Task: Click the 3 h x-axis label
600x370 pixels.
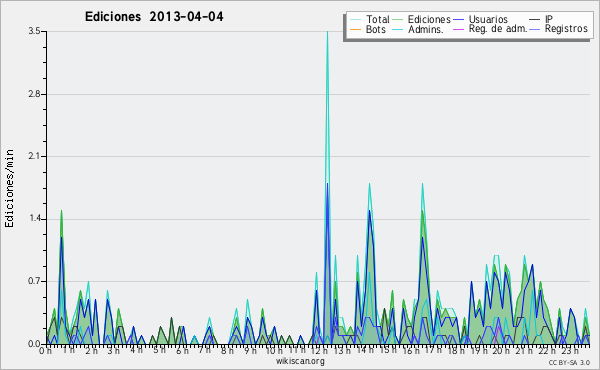Action: point(113,351)
